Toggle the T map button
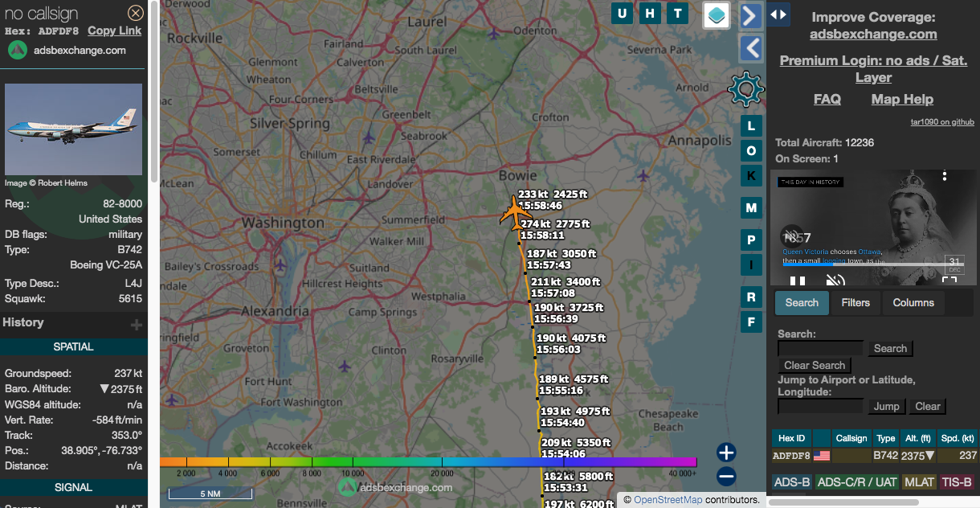 pos(678,13)
